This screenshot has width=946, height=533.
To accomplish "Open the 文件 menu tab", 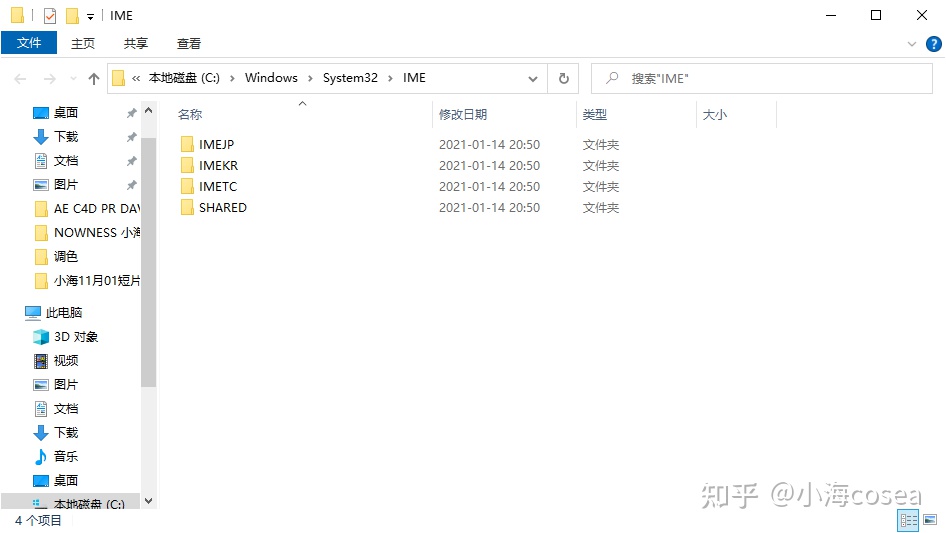I will tap(29, 43).
